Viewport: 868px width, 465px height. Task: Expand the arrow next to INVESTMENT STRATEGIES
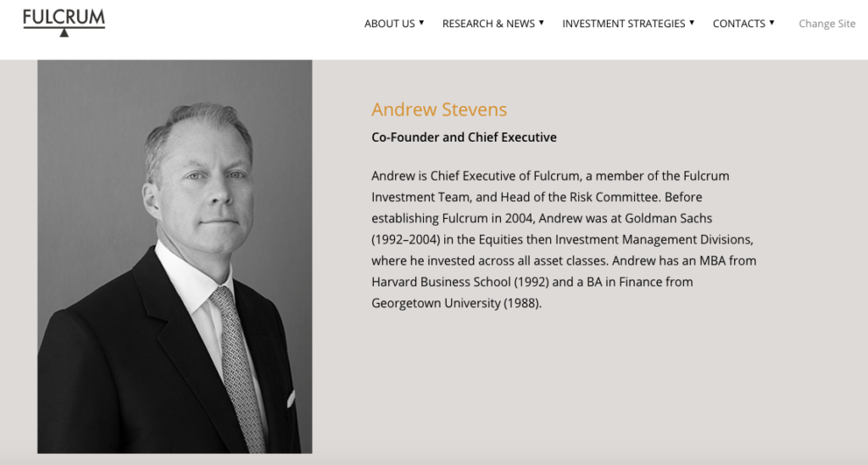[692, 22]
